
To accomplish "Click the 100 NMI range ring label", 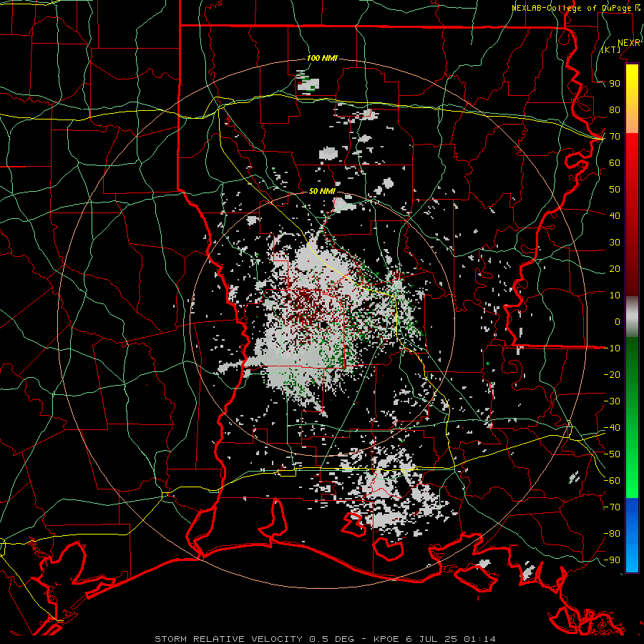I will tap(322, 58).
